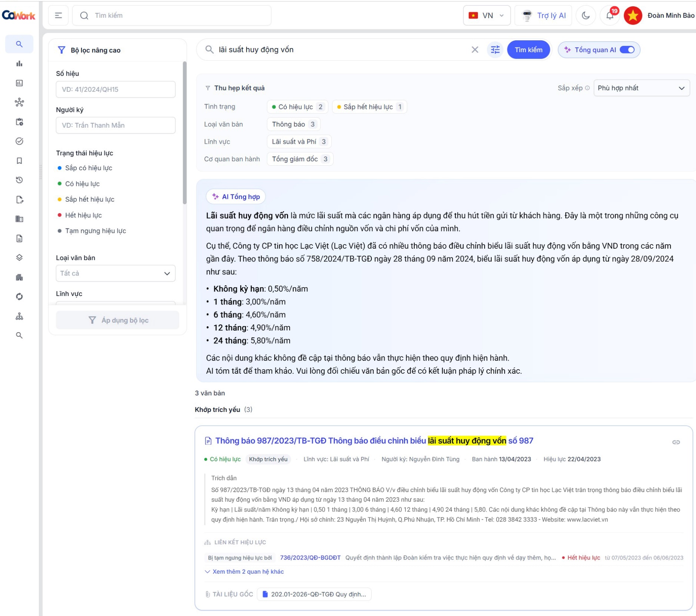Filter by Thông báo document type chip
The image size is (696, 616).
click(x=294, y=124)
